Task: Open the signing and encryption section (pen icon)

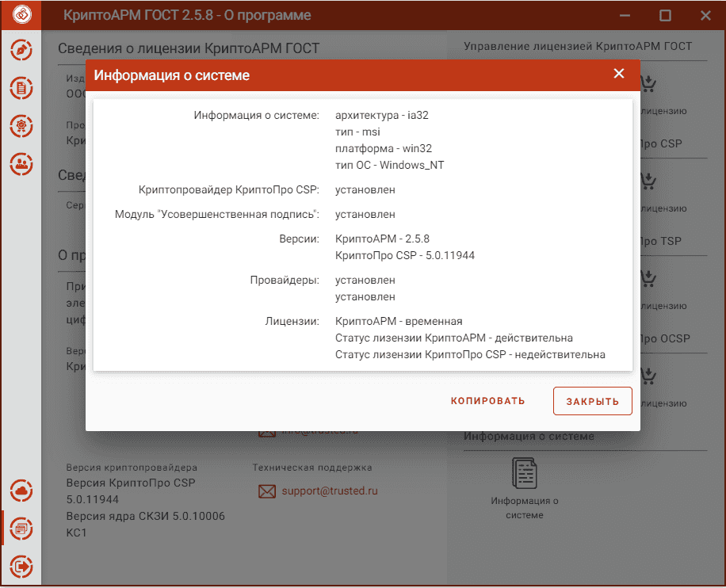Action: pyautogui.click(x=21, y=50)
